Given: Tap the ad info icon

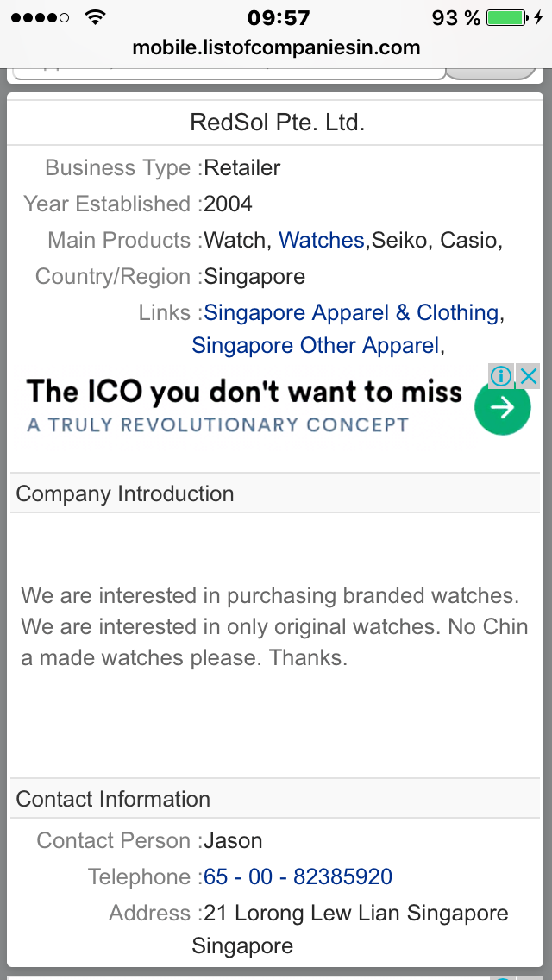Looking at the screenshot, I should point(501,376).
